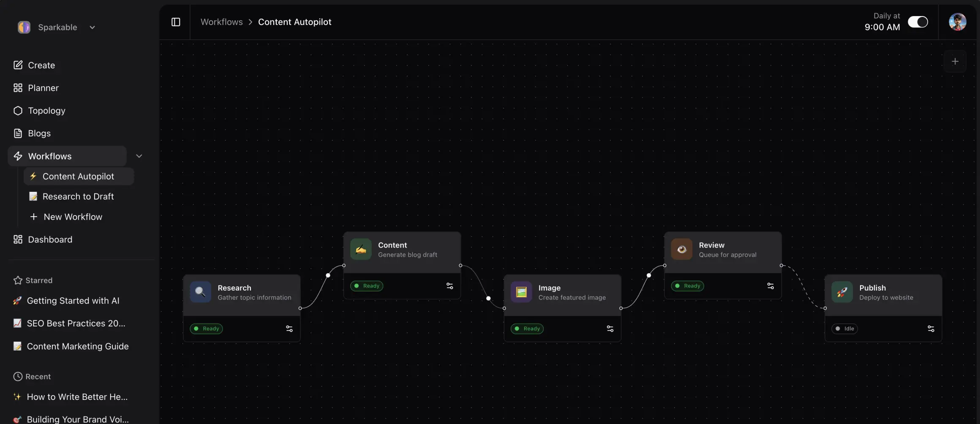This screenshot has width=980, height=424.
Task: Click the Image node picture icon
Action: coord(521,292)
